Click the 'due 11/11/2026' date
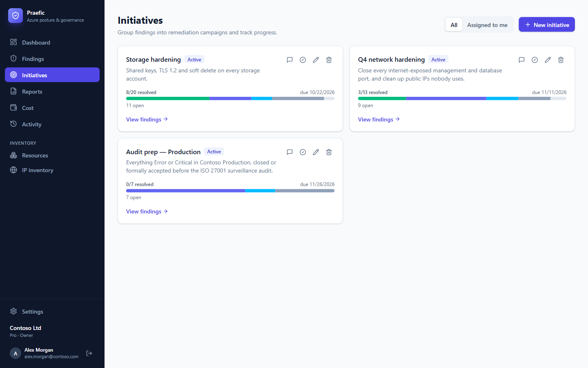Viewport: 588px width, 368px height. (549, 92)
